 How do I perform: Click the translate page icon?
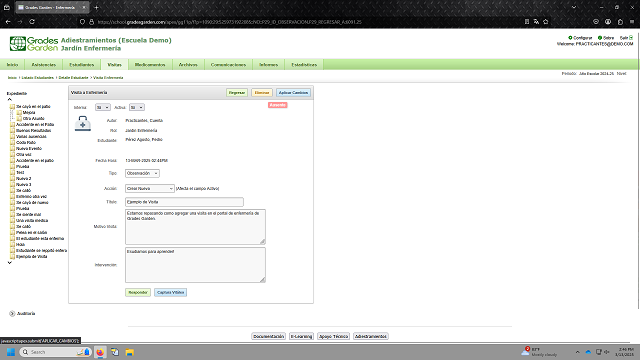tap(536, 22)
